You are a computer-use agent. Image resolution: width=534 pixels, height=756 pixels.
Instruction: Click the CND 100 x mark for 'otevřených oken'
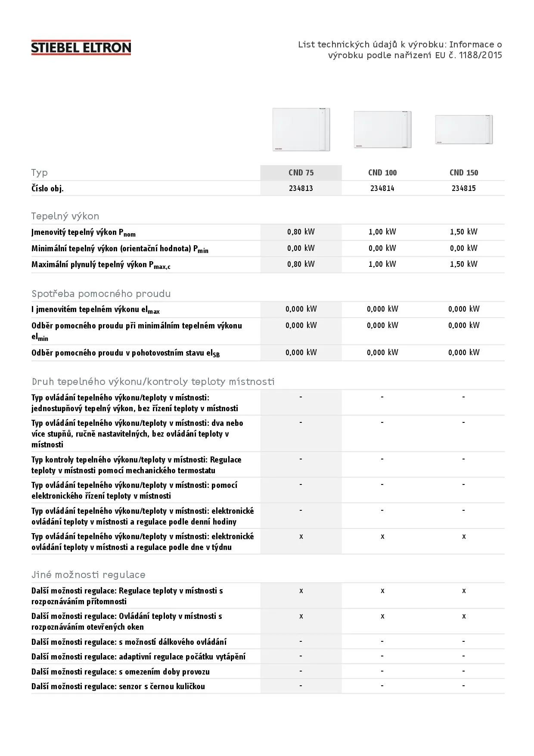[382, 616]
